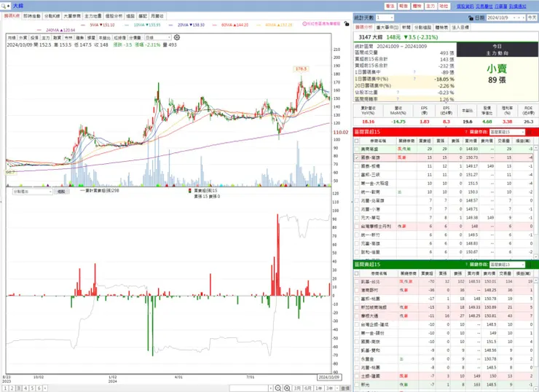The width and height of the screenshot is (539, 392).
Task: Go to page 2 at bottom left
Action: pyautogui.click(x=12, y=388)
